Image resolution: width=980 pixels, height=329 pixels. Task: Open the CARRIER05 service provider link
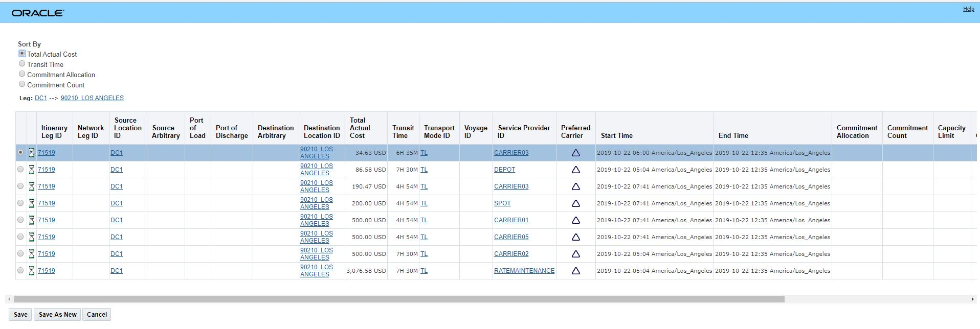[511, 237]
